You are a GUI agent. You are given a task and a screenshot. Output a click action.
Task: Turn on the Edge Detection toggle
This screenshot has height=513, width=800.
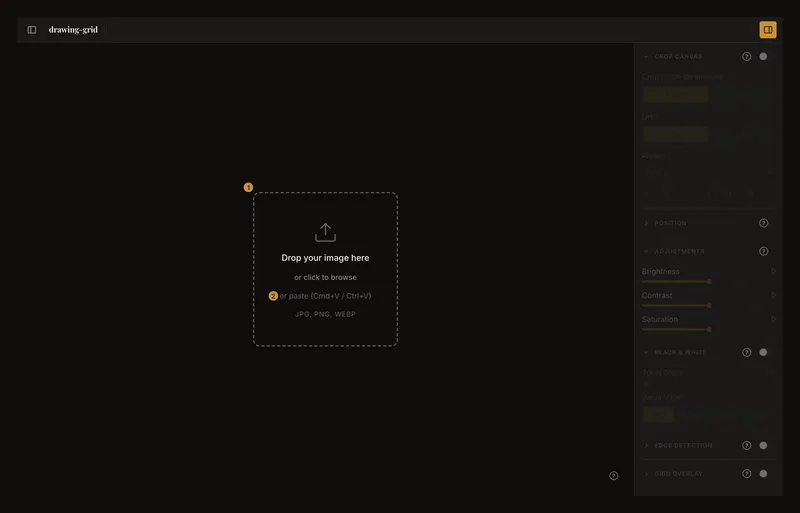point(763,446)
